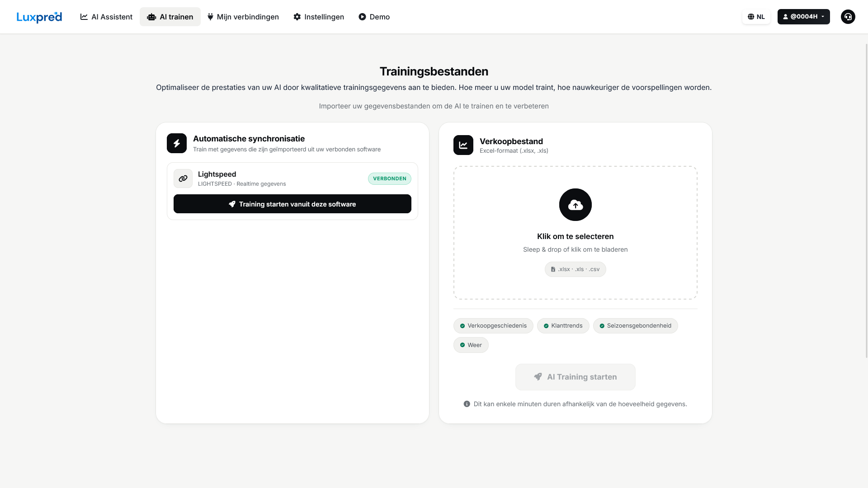Click the cloud upload icon
868x488 pixels.
[x=575, y=205]
